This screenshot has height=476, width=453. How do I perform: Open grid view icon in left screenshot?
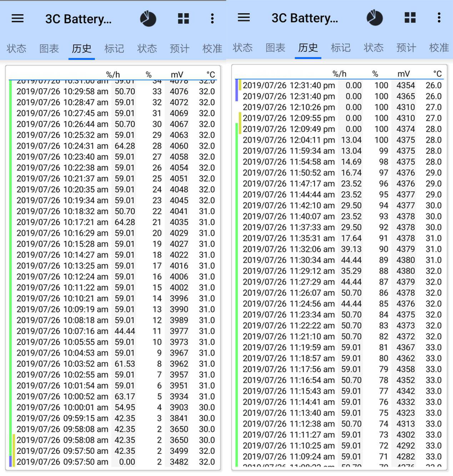click(184, 18)
